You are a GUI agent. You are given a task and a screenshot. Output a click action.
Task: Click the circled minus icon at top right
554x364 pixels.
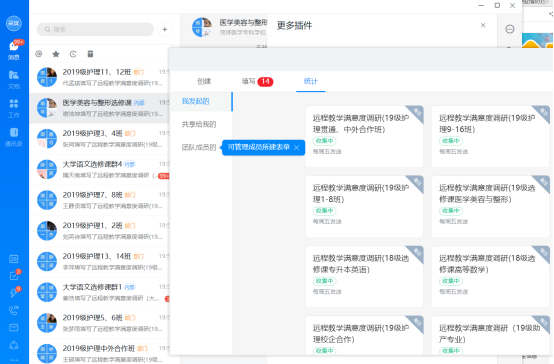[509, 29]
